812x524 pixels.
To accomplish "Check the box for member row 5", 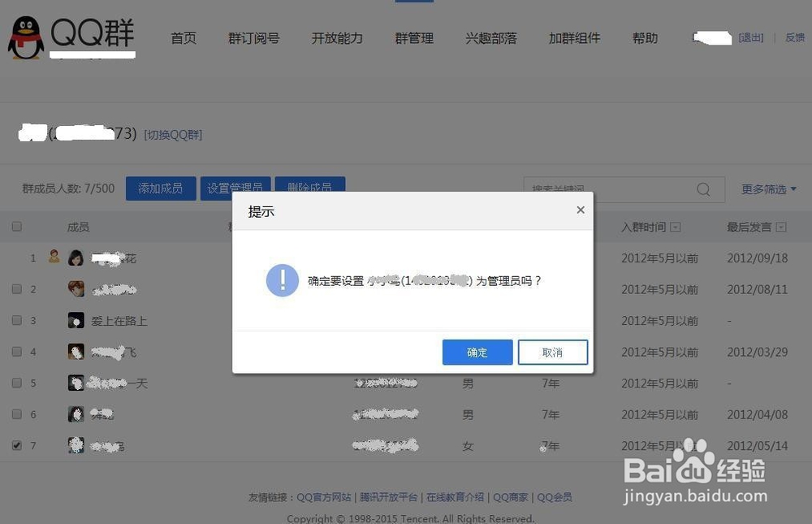I will pos(16,383).
